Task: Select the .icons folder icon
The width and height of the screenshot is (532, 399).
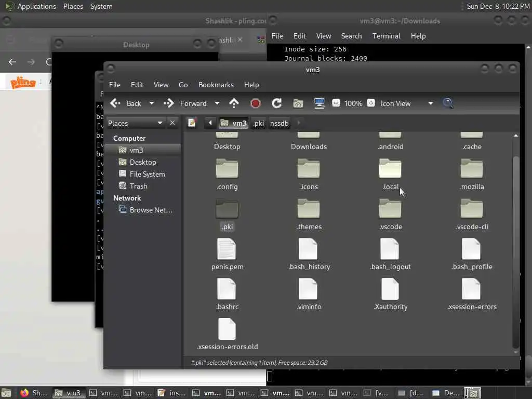Action: (x=309, y=169)
